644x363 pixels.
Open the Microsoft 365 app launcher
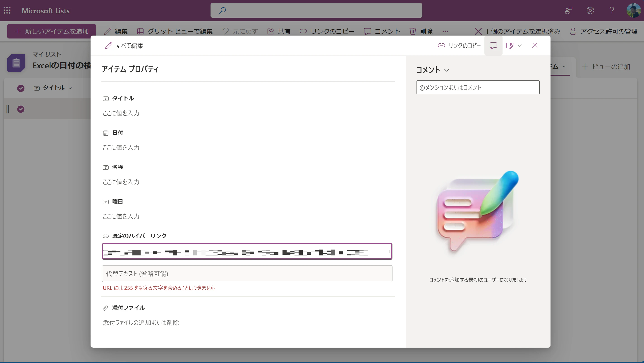[7, 10]
